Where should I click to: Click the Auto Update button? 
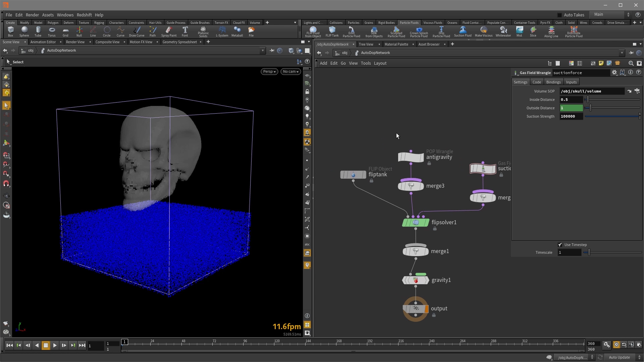619,357
